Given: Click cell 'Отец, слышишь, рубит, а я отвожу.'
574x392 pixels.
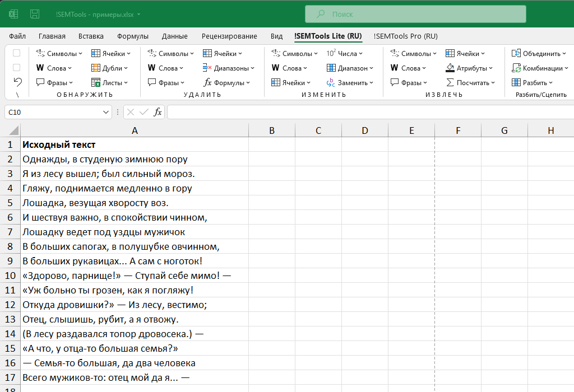Looking at the screenshot, I should 135,319.
